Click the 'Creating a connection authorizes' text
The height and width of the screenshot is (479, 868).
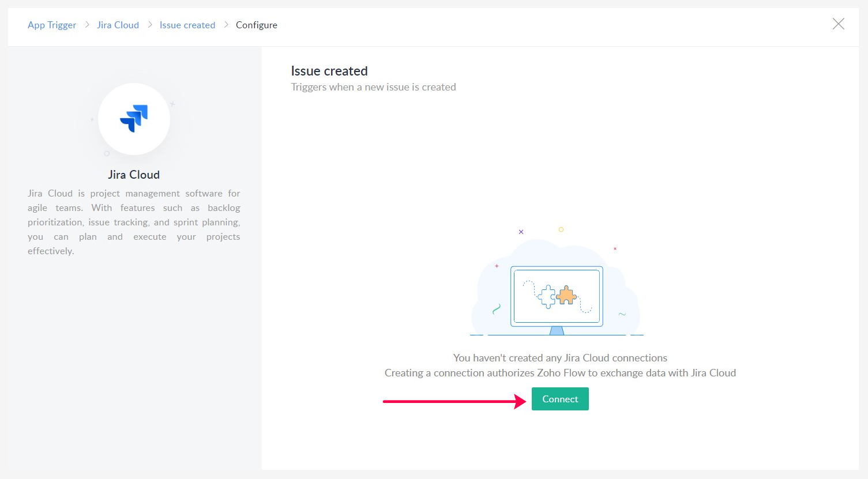click(x=559, y=373)
